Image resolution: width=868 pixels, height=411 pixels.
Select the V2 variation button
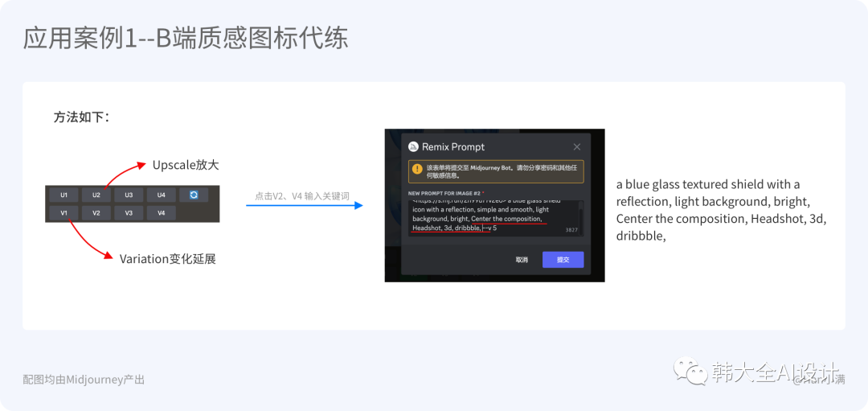point(96,212)
